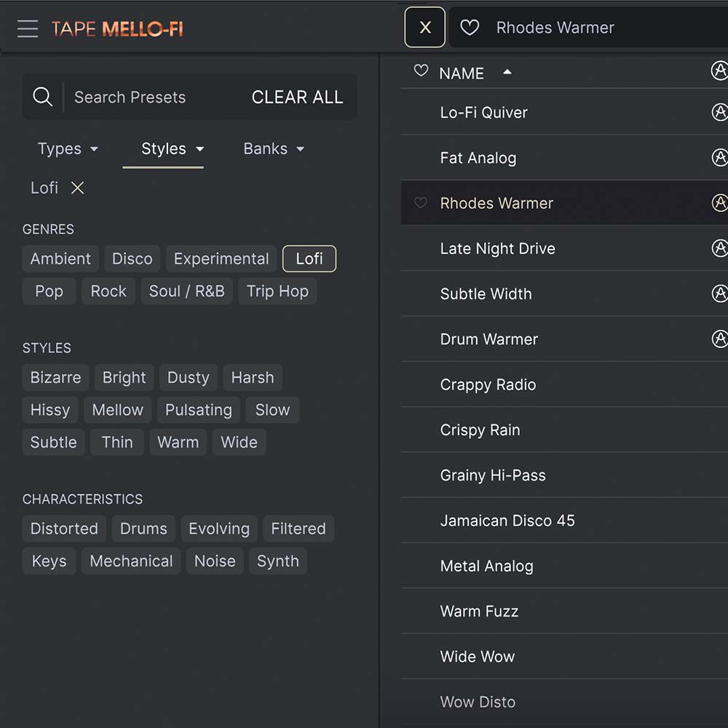This screenshot has width=728, height=728.
Task: Toggle the Soul / R&B genre tag
Action: (x=186, y=291)
